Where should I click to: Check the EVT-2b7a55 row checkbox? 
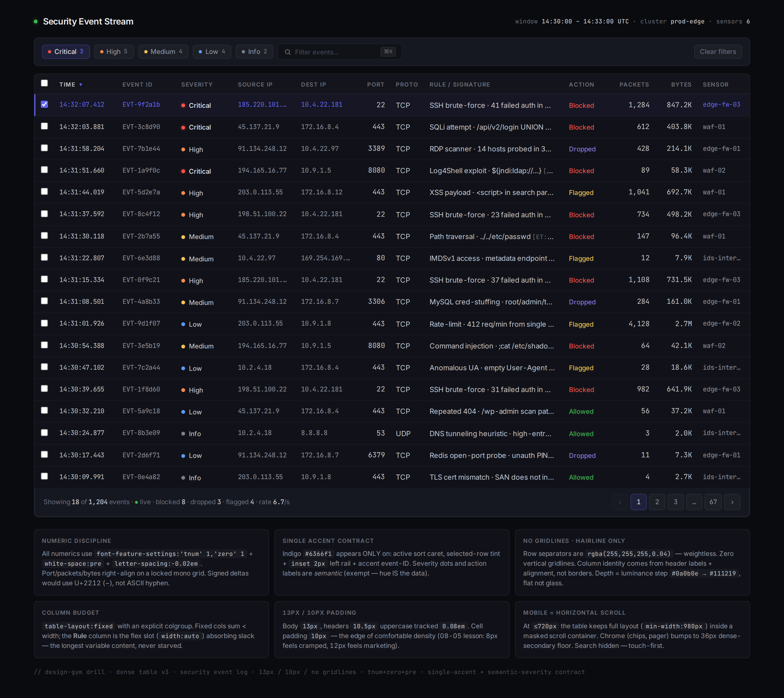coord(44,235)
